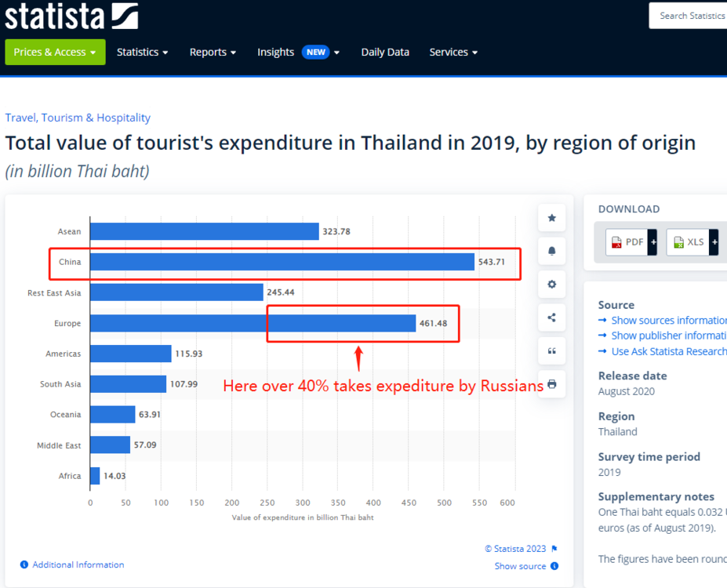This screenshot has width=727, height=588.
Task: Click the info icon next to Show source
Action: (x=554, y=566)
